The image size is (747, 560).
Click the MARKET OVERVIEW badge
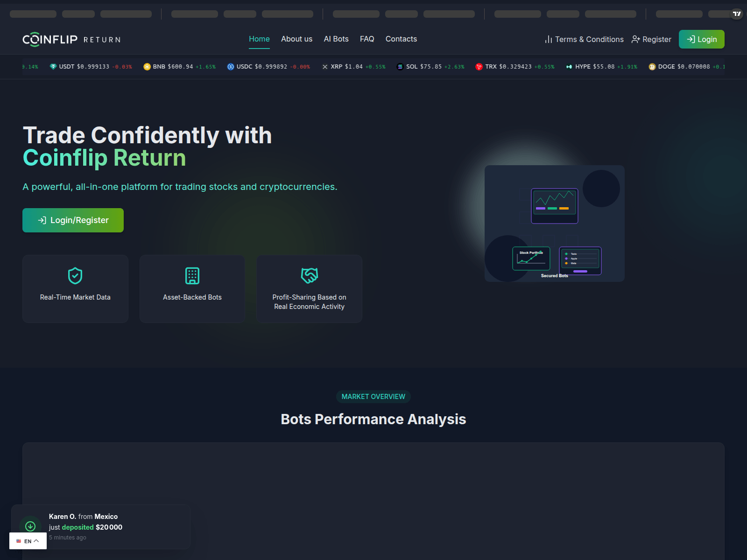(x=373, y=397)
